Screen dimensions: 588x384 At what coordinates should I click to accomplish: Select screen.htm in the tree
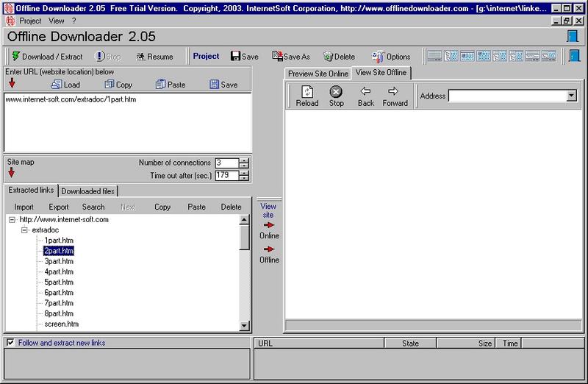tap(62, 324)
